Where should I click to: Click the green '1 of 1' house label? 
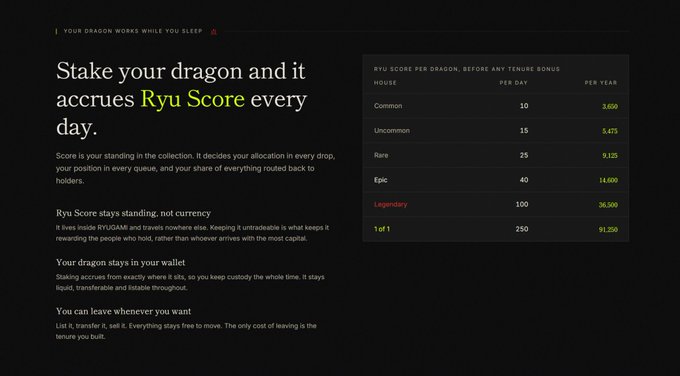tap(382, 229)
